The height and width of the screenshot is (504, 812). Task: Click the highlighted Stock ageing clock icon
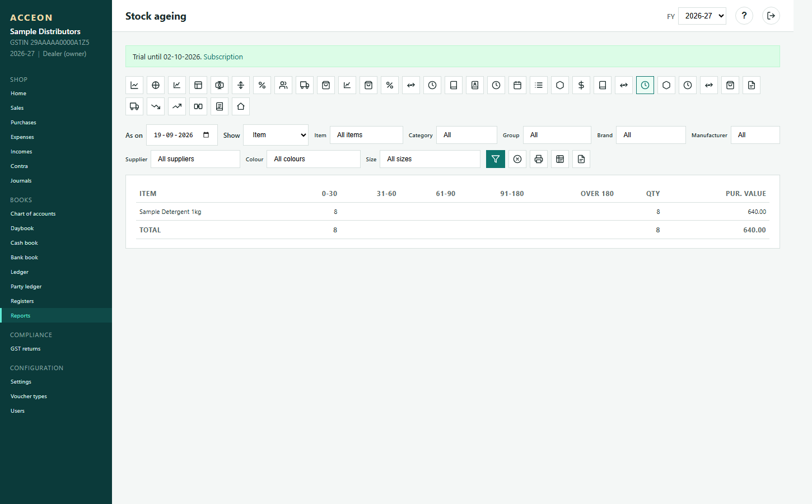tap(645, 85)
